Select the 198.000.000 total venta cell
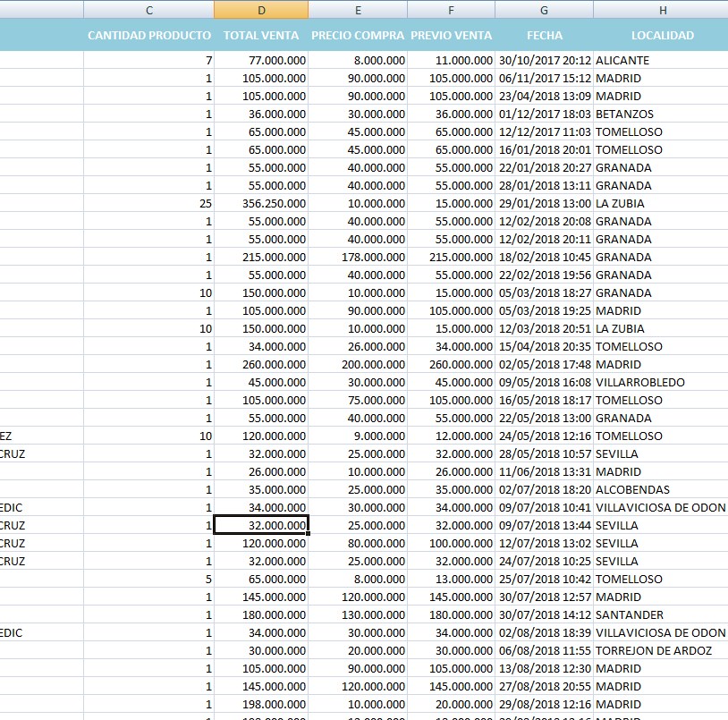This screenshot has height=720, width=728. tap(261, 705)
